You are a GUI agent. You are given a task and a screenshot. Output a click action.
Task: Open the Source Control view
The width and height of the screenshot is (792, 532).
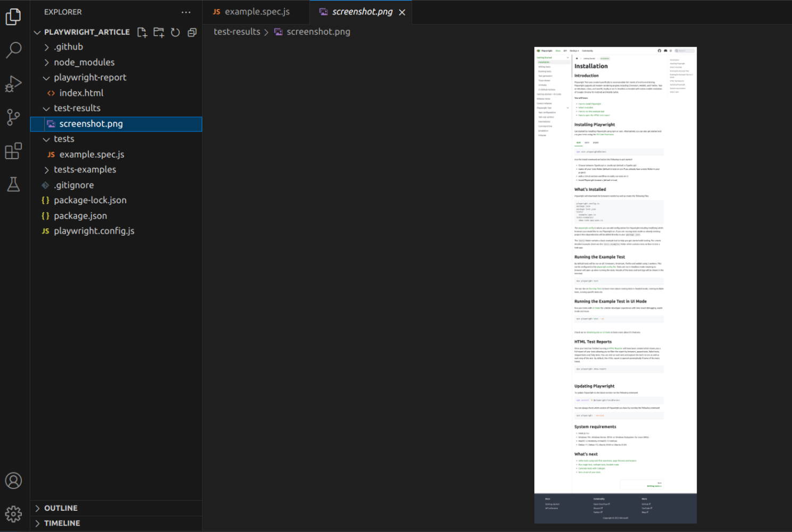[x=13, y=117]
